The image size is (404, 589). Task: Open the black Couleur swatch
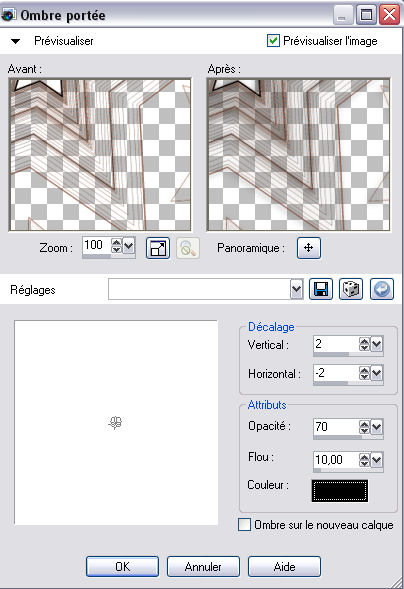[x=340, y=490]
